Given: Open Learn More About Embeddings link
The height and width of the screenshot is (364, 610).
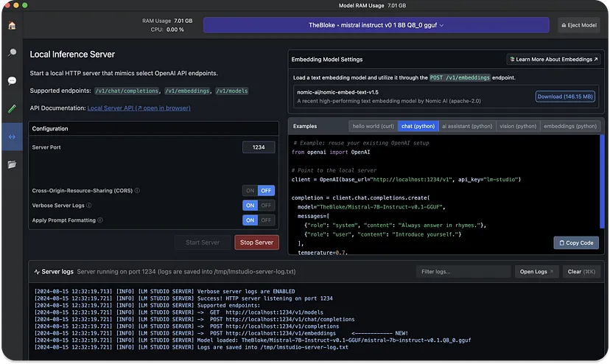Looking at the screenshot, I should [553, 59].
